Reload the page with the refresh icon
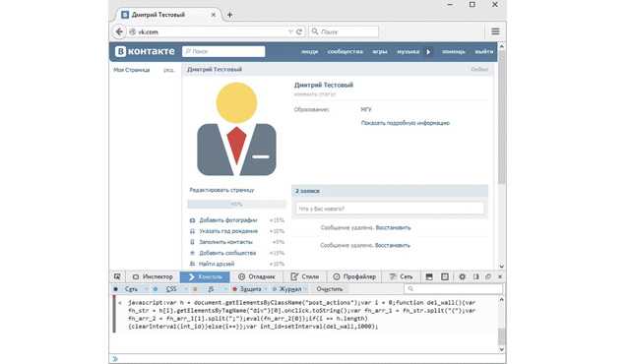This screenshot has height=364, width=630. [x=299, y=31]
